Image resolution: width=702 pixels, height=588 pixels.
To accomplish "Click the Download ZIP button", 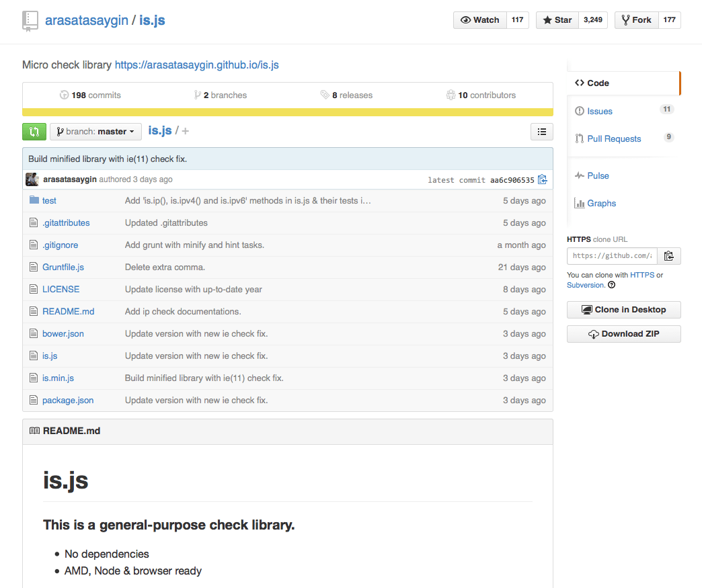I will (x=623, y=334).
